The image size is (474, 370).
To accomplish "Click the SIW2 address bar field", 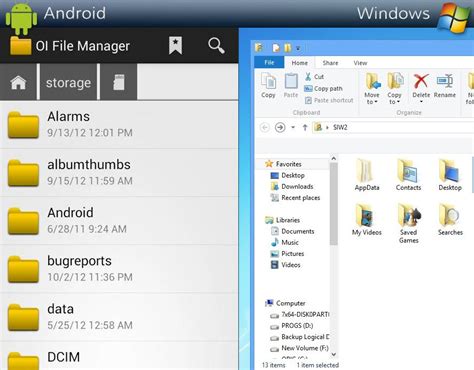I will [393, 127].
